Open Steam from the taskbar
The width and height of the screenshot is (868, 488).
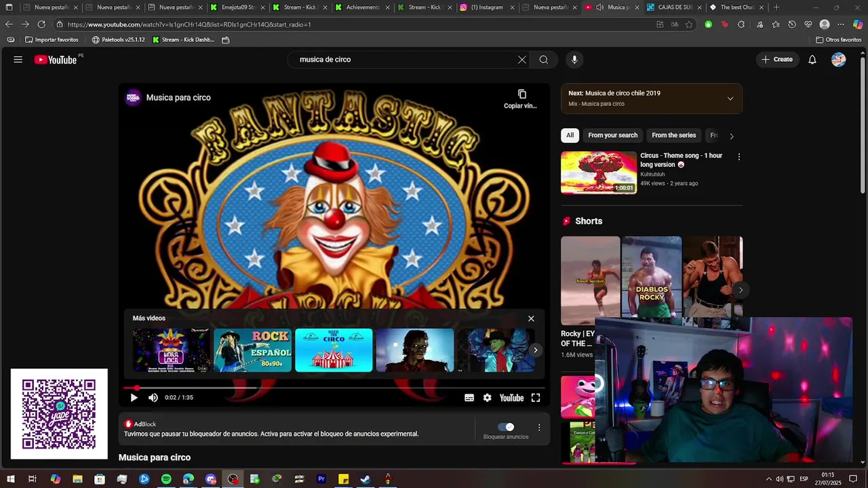pos(366,479)
